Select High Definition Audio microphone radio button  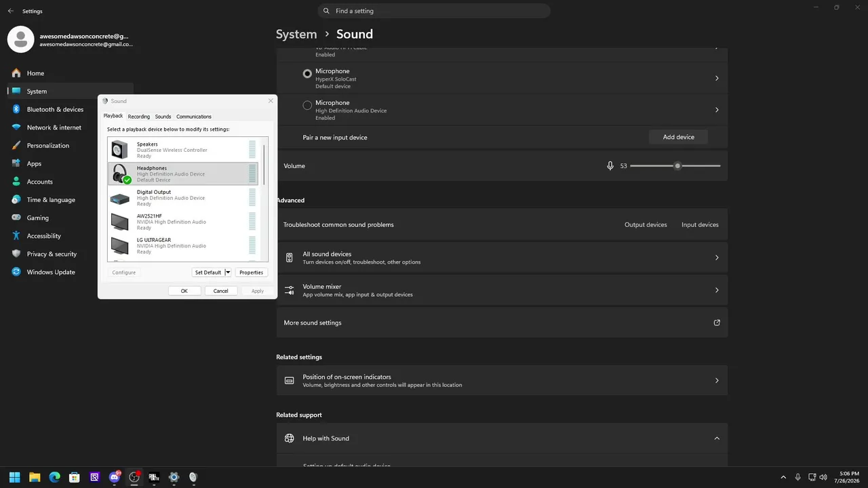(307, 105)
